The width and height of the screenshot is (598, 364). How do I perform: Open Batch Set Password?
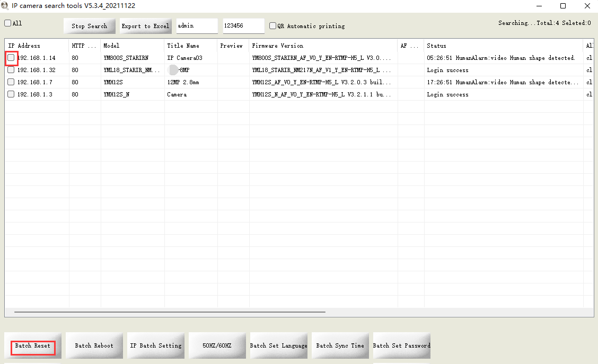401,345
